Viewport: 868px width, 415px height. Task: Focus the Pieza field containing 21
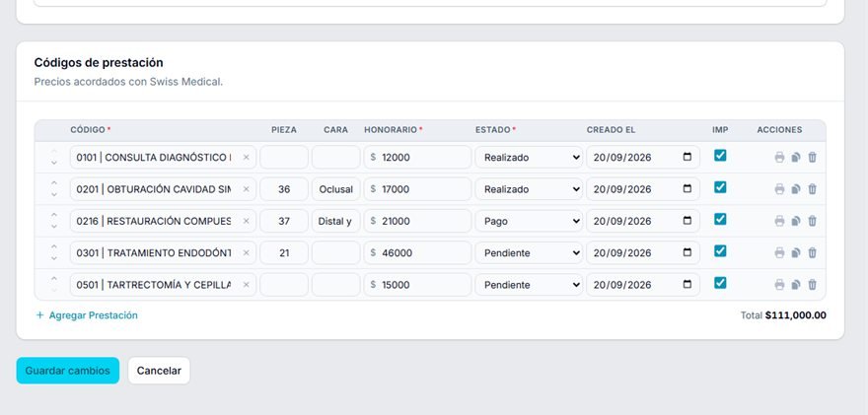[284, 253]
